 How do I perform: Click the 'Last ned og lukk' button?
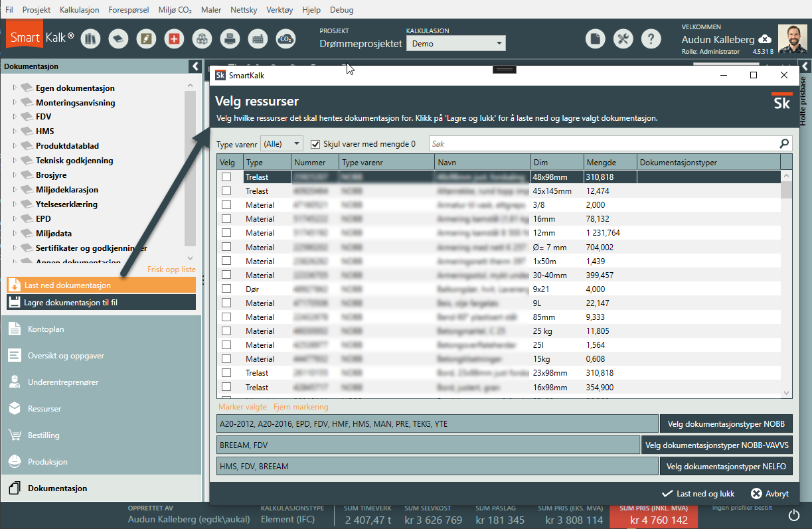pos(698,494)
